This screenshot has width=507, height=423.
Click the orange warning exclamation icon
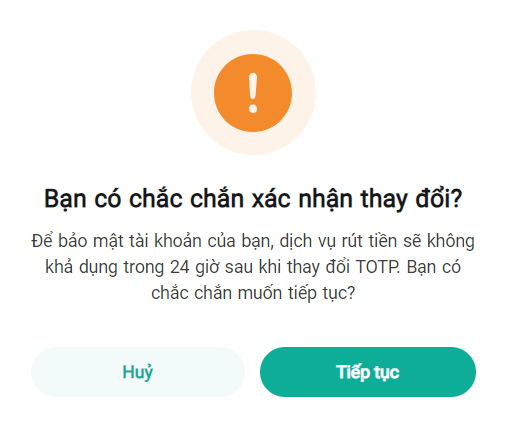click(x=253, y=93)
